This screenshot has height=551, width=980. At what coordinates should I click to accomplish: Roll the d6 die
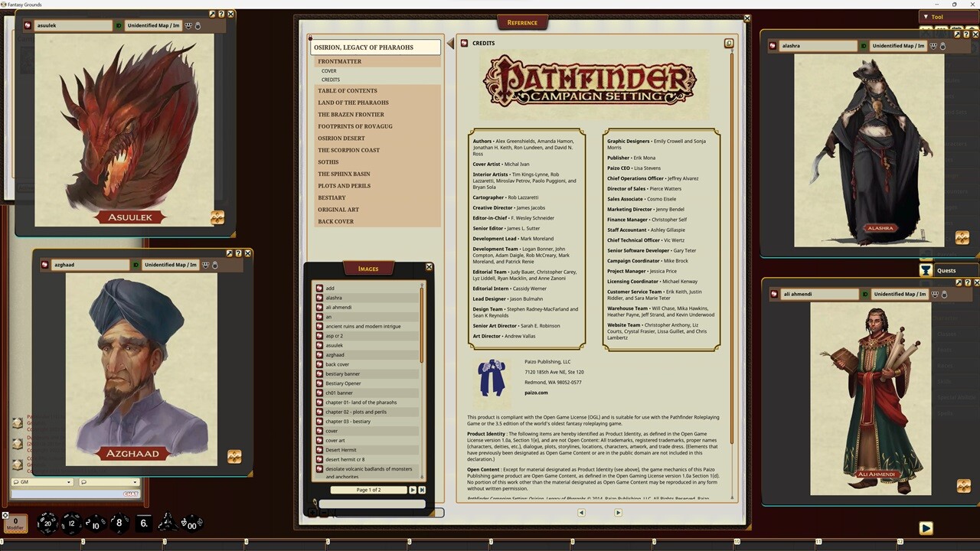click(143, 523)
